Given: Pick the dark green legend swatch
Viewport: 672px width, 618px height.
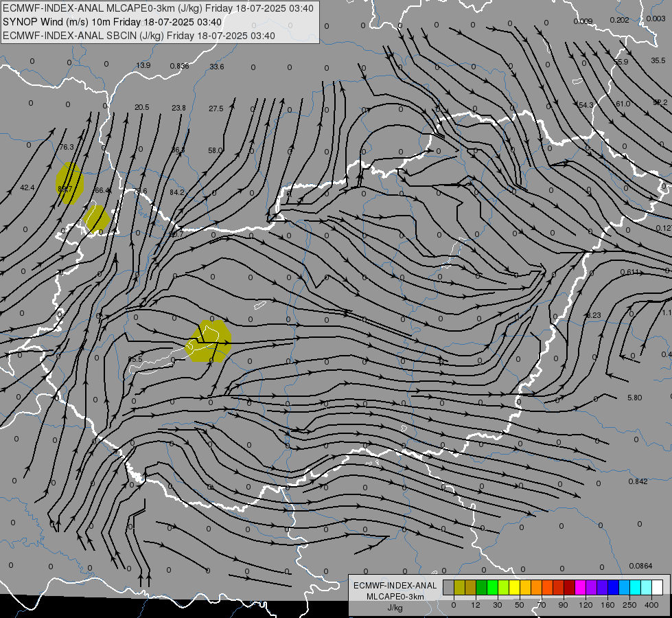Looking at the screenshot, I should pos(482,588).
